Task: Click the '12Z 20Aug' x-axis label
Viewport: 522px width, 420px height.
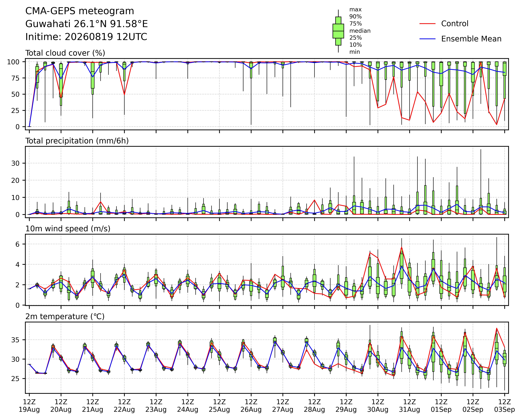Action: [61, 406]
